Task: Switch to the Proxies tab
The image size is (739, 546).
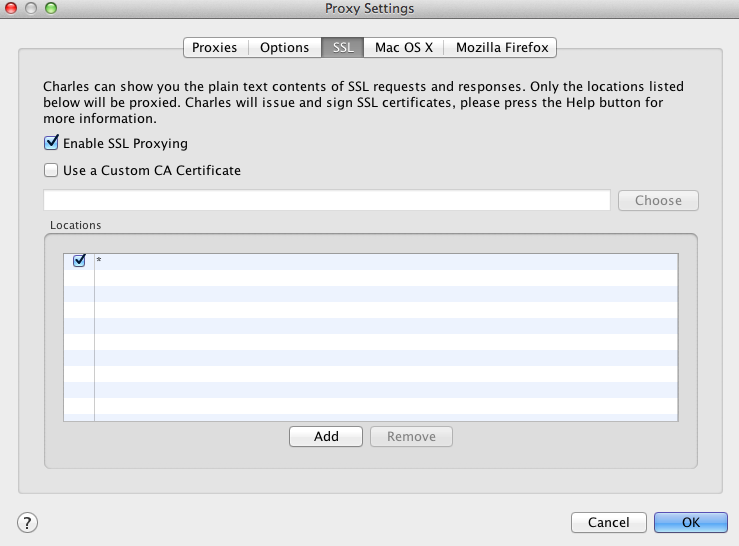Action: pos(215,48)
